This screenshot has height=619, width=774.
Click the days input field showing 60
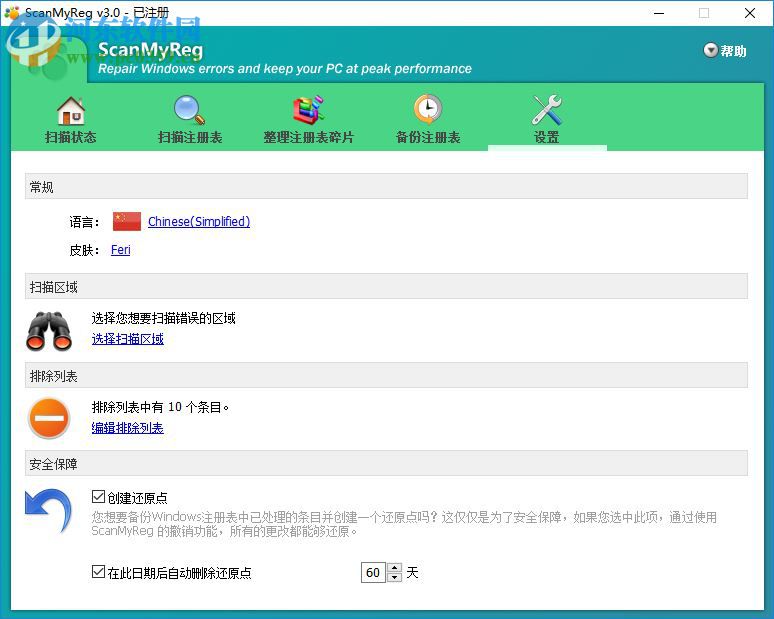[x=374, y=573]
